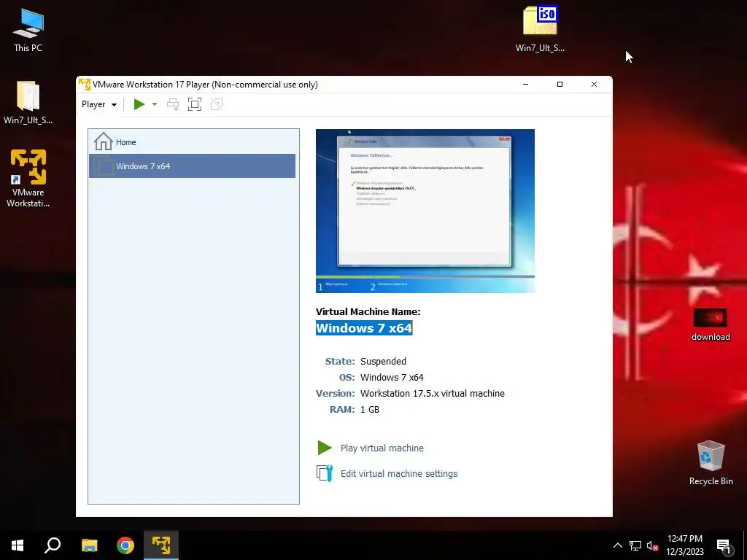Click the Home house icon

coord(103,141)
